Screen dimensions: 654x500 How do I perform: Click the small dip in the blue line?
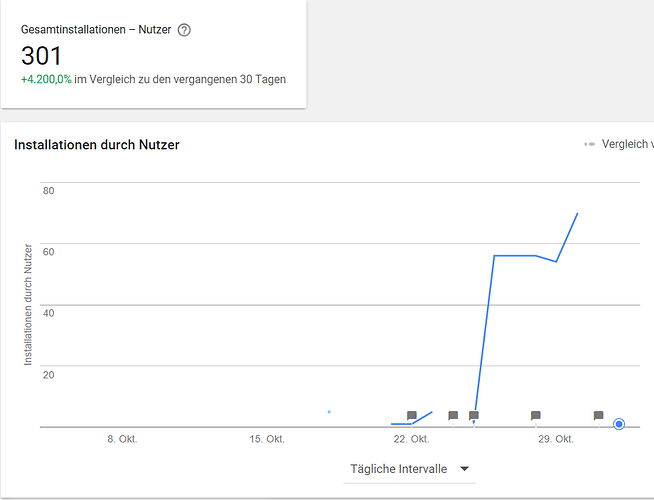(557, 262)
